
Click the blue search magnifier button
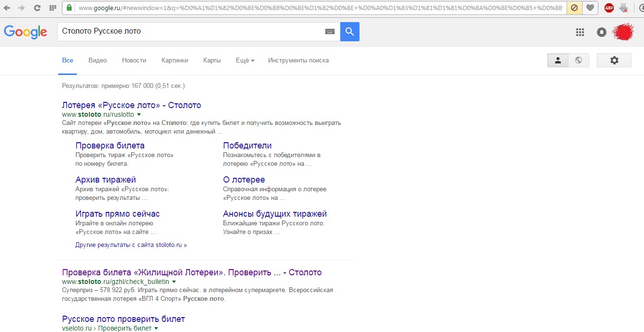pos(350,32)
